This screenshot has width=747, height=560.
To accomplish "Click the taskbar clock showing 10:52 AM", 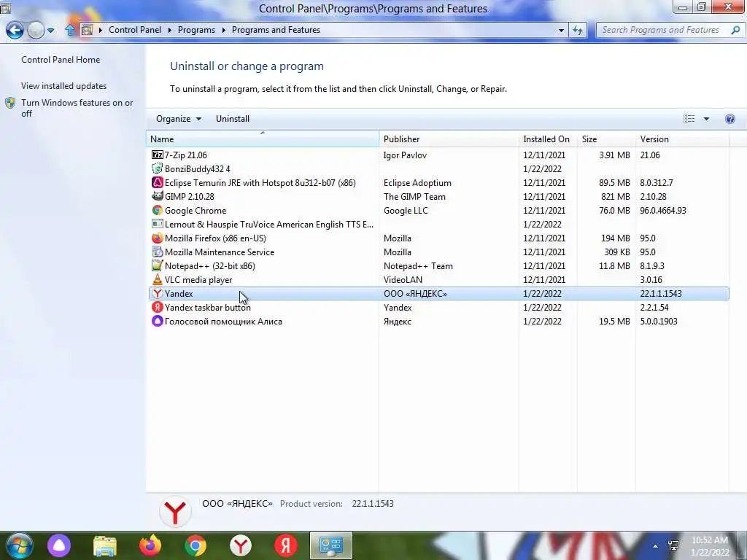I will [x=710, y=546].
